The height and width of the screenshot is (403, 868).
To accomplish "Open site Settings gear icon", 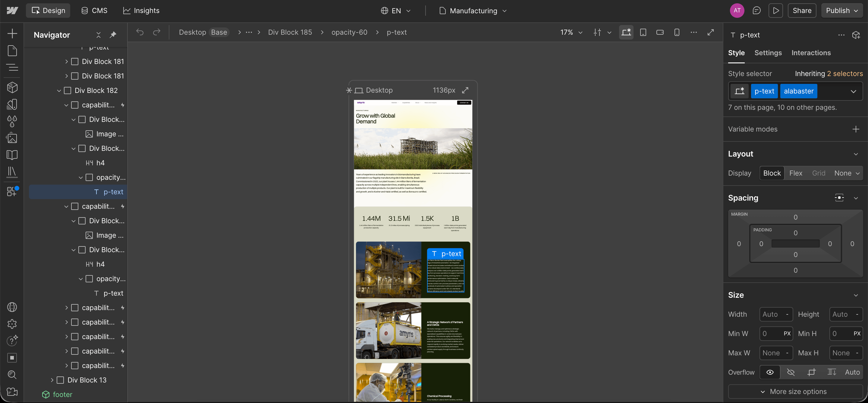I will tap(12, 324).
